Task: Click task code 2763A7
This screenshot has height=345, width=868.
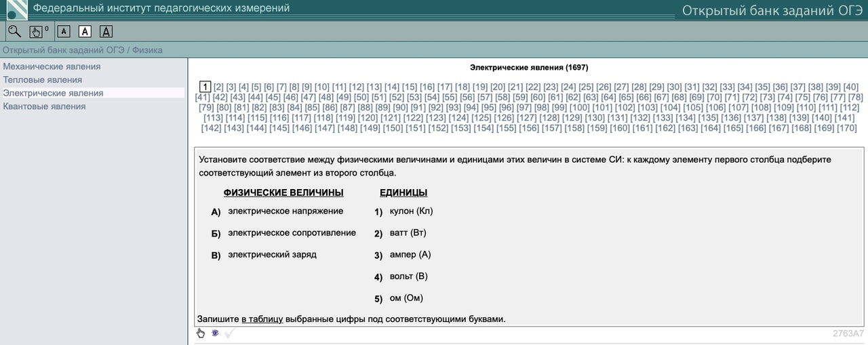Action: [x=848, y=333]
